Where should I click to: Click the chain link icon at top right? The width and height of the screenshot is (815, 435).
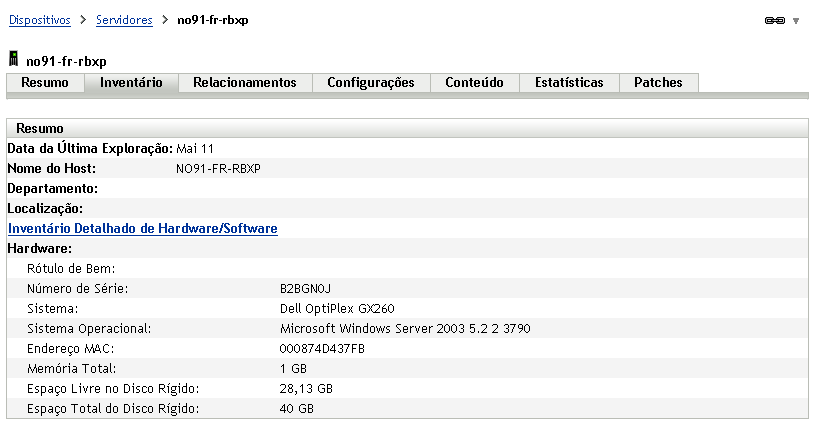(774, 21)
